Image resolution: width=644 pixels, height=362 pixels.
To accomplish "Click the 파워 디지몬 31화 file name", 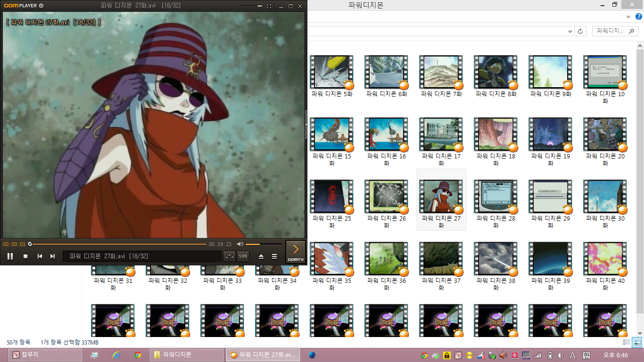I will tap(113, 284).
